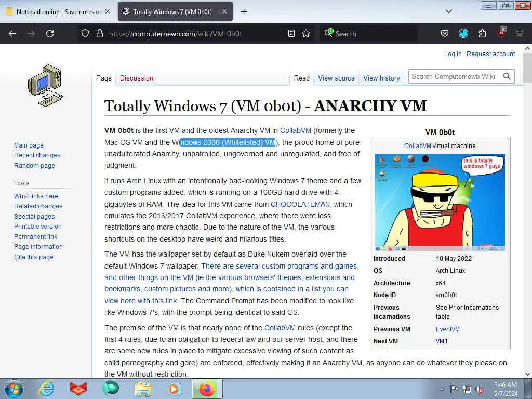Click the page scrollbar down arrow

[527, 374]
